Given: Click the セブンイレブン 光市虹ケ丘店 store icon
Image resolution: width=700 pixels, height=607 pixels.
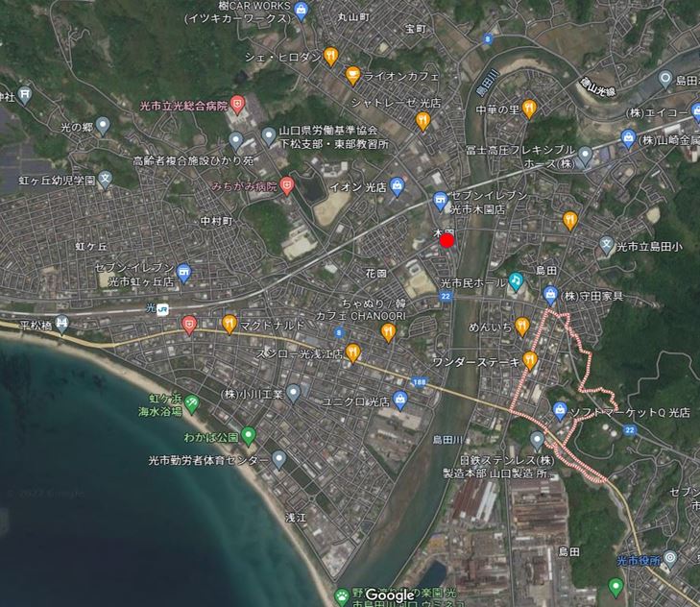Looking at the screenshot, I should (x=183, y=274).
